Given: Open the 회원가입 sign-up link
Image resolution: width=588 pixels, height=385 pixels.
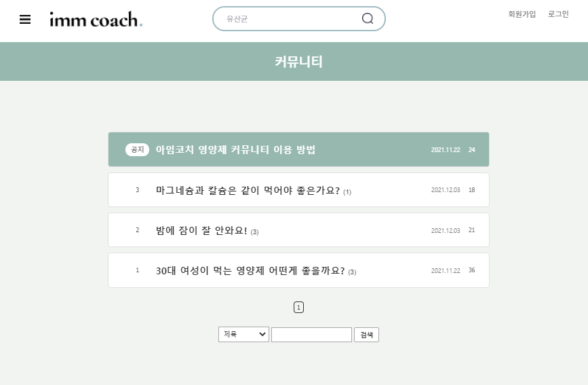Looking at the screenshot, I should (x=522, y=14).
